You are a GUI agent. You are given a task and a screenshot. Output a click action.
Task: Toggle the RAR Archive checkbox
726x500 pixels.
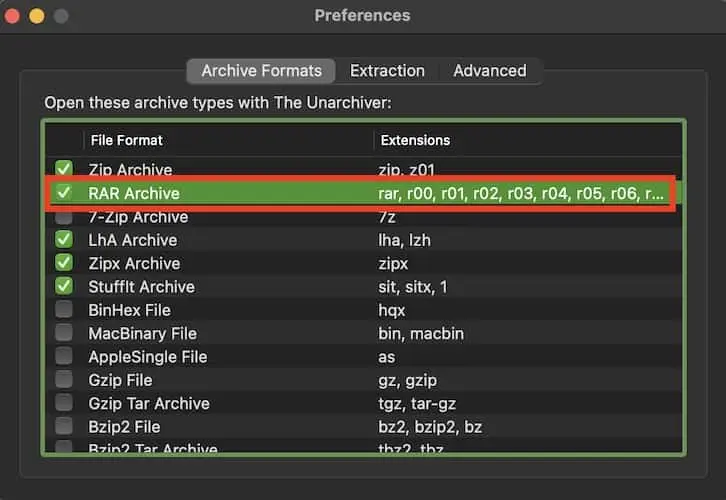point(64,193)
